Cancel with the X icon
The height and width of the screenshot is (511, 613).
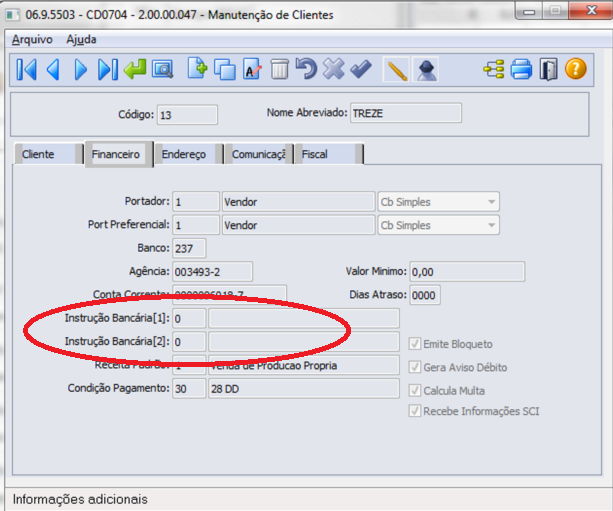[x=333, y=69]
